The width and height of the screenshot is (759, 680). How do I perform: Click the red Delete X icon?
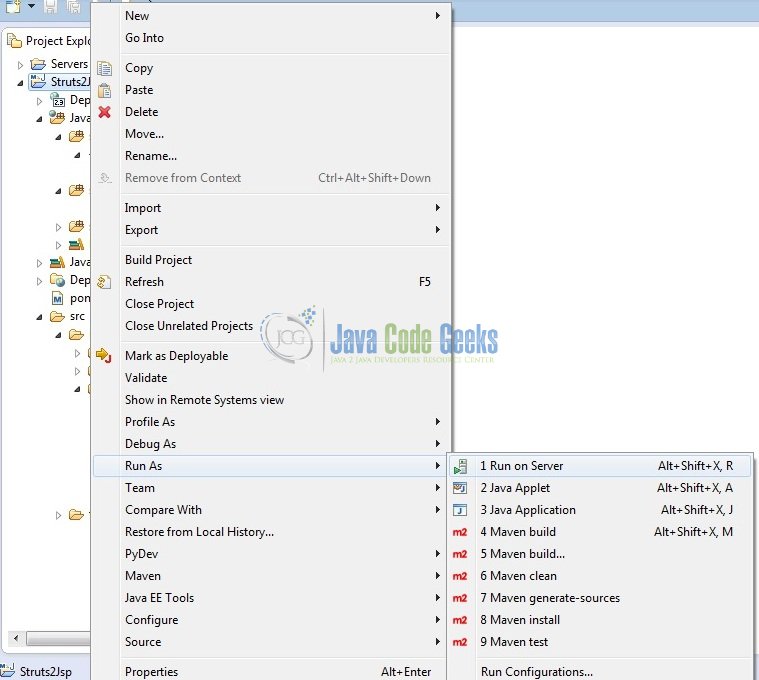pos(105,112)
